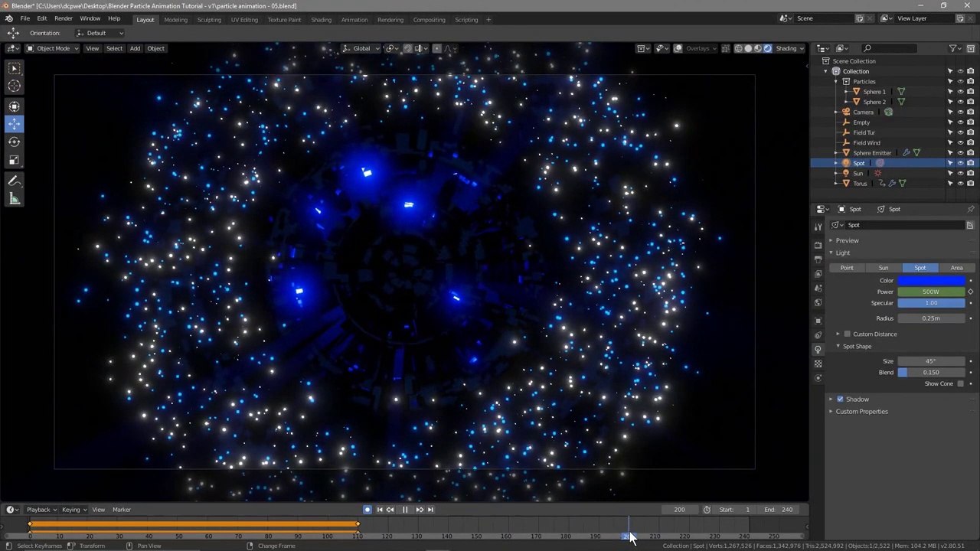Image resolution: width=980 pixels, height=551 pixels.
Task: Open the Active Tool settings tab icon
Action: click(x=818, y=227)
